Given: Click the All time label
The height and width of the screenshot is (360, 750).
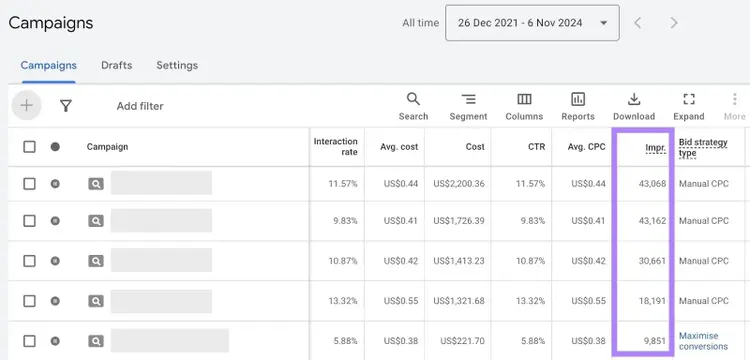Looking at the screenshot, I should (420, 22).
